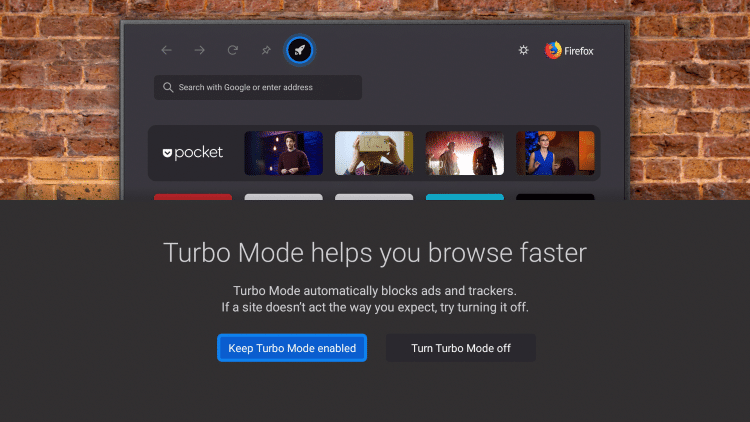Image resolution: width=750 pixels, height=422 pixels.
Task: Click the pin to home icon
Action: [x=266, y=50]
